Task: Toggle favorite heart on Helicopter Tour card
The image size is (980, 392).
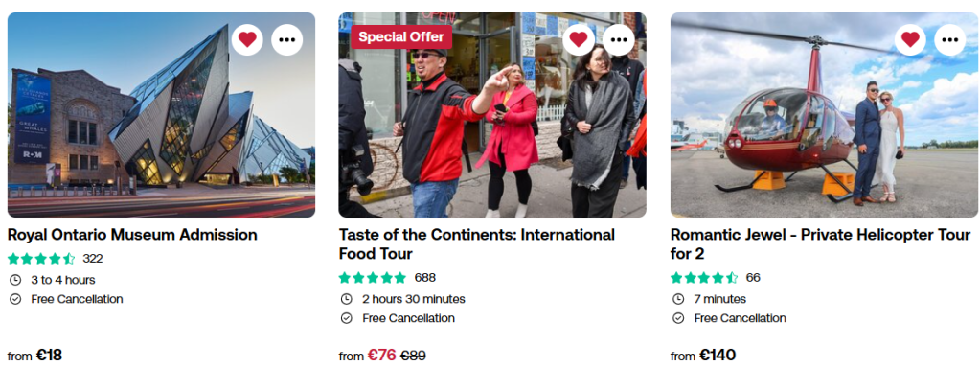Action: (x=910, y=39)
